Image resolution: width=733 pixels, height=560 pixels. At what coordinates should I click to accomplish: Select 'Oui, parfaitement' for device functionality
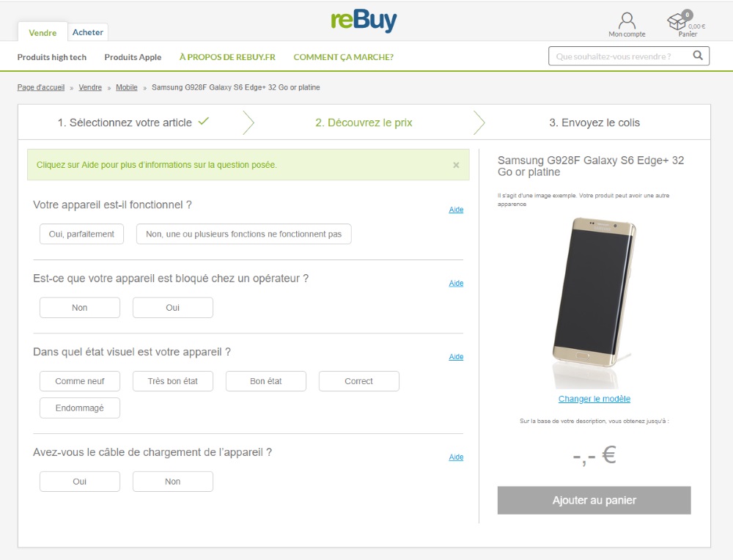click(x=81, y=234)
